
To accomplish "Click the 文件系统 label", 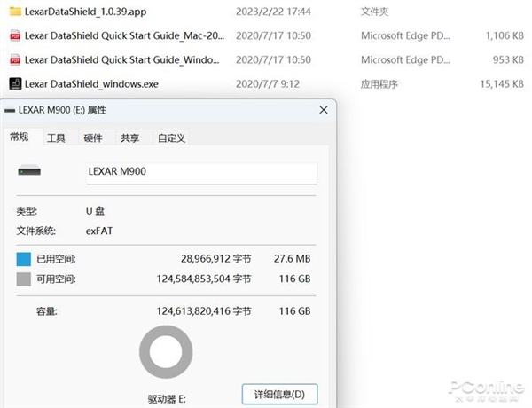I will click(36, 231).
